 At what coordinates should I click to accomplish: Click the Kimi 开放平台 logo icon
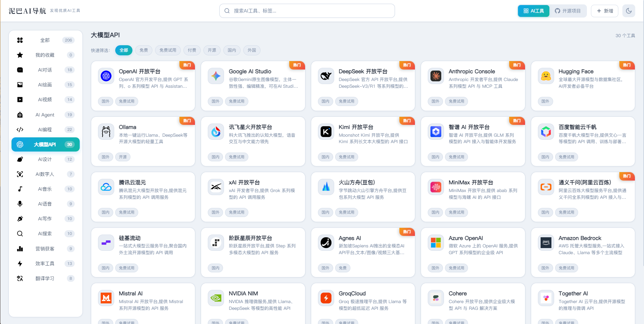326,132
